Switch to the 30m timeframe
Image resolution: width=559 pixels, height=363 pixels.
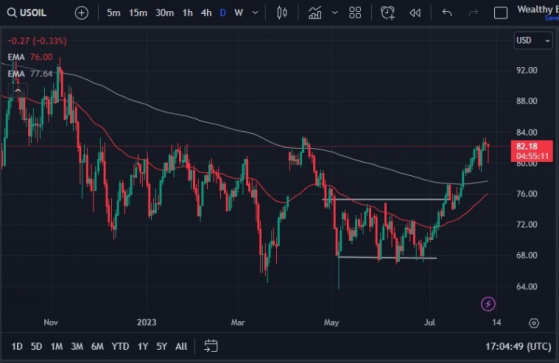click(164, 13)
